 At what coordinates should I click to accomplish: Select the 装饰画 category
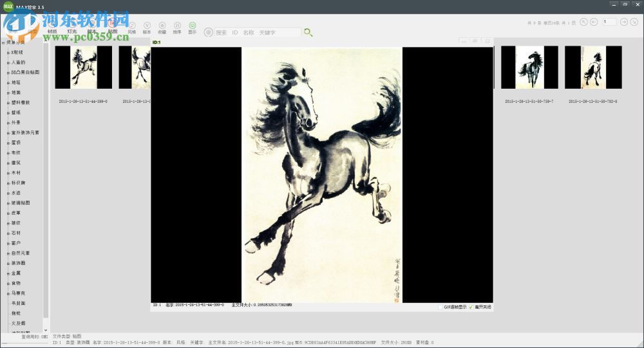point(18,263)
